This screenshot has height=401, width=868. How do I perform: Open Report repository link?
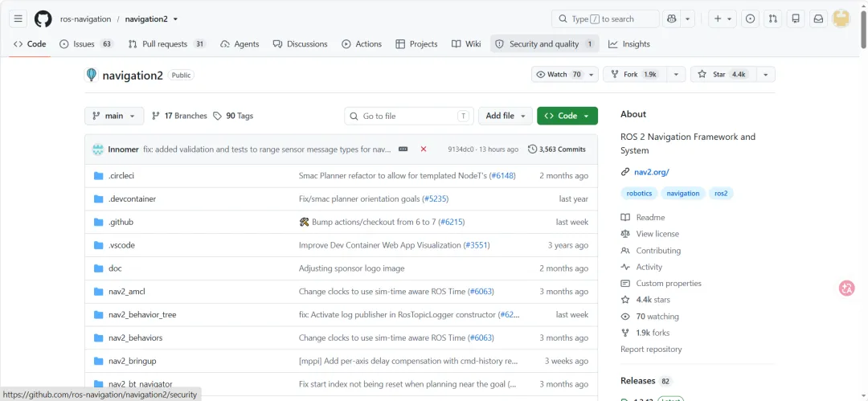pyautogui.click(x=651, y=349)
